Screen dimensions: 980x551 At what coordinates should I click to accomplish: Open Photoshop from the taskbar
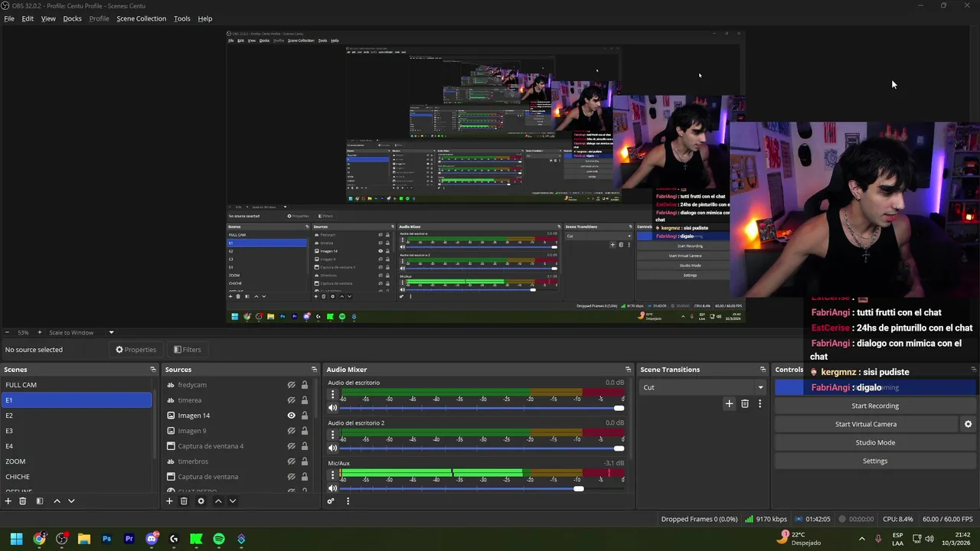point(106,539)
